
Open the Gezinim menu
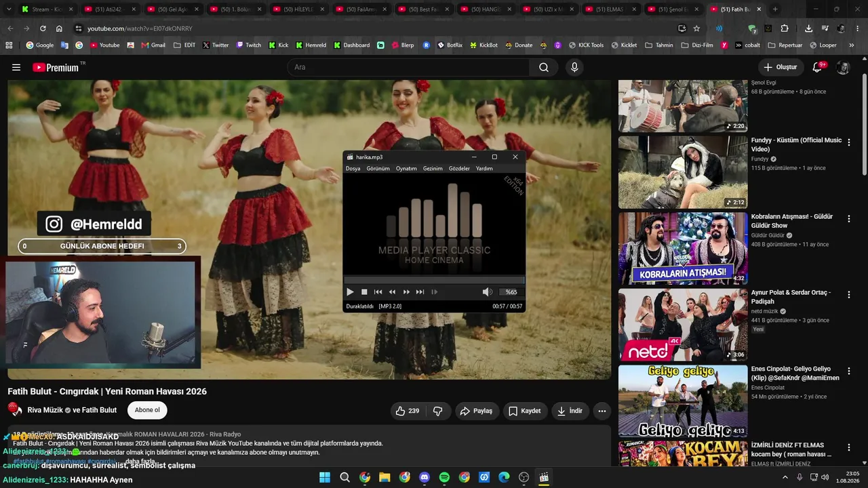click(433, 169)
